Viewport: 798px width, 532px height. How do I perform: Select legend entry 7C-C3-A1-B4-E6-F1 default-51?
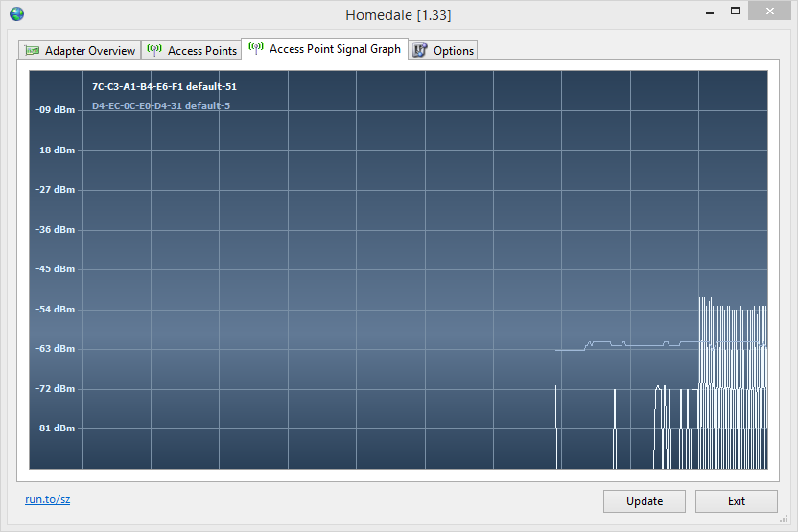tap(164, 86)
